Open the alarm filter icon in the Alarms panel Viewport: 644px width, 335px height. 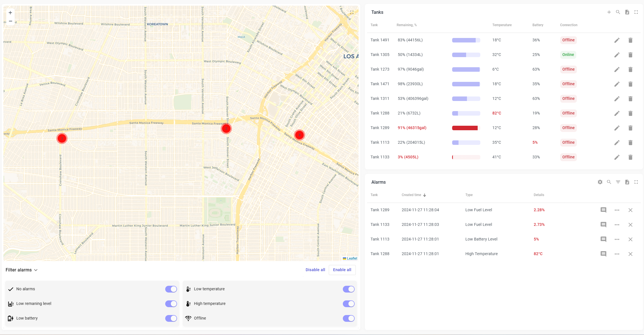618,182
